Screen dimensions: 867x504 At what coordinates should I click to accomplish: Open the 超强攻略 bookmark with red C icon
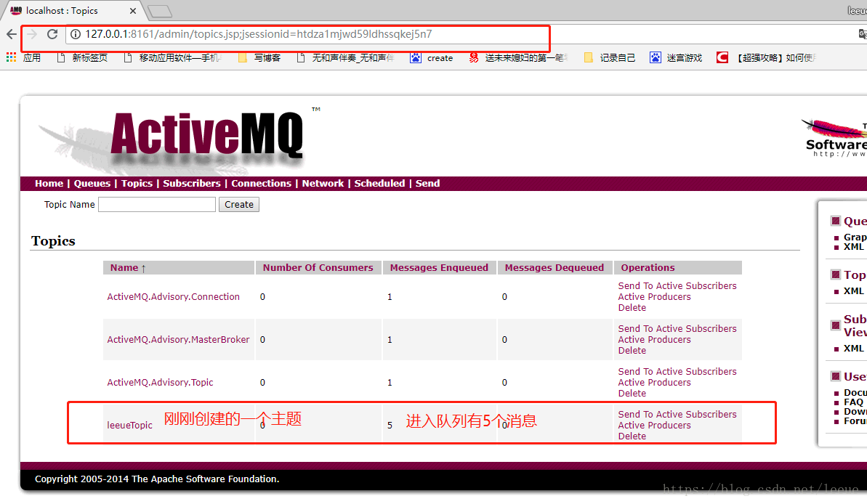tap(766, 57)
